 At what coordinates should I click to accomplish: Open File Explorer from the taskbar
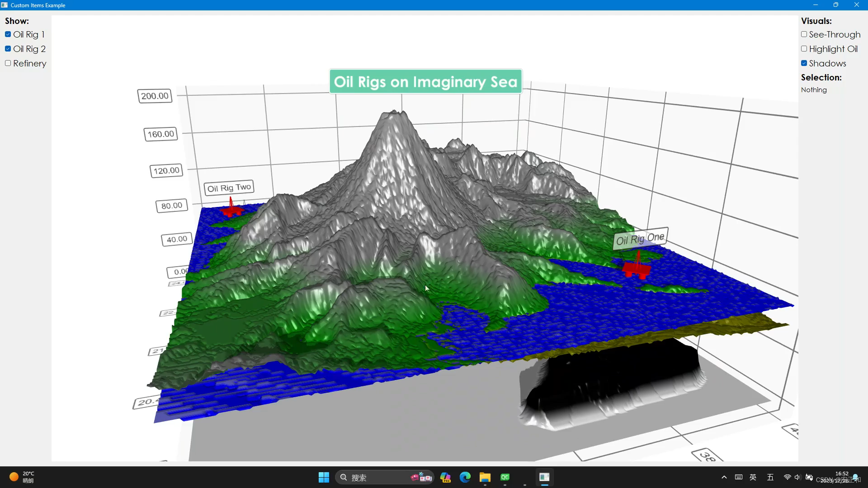click(485, 477)
